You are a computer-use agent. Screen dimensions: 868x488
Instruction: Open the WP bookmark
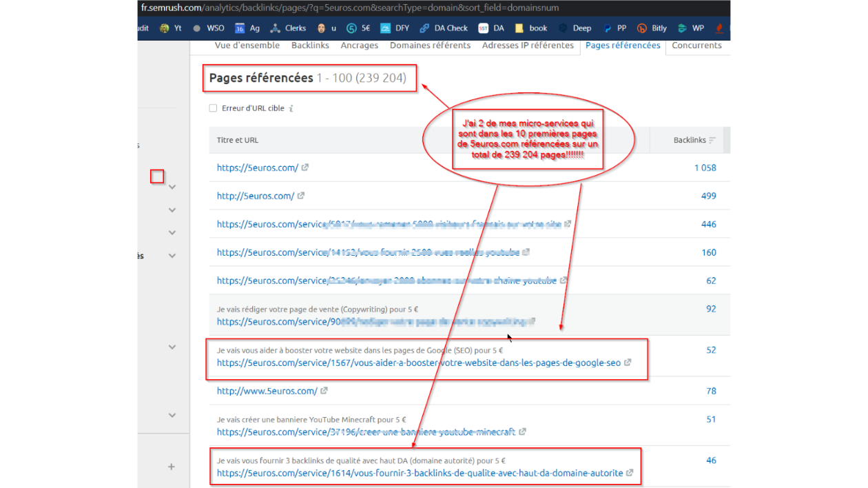click(x=691, y=28)
